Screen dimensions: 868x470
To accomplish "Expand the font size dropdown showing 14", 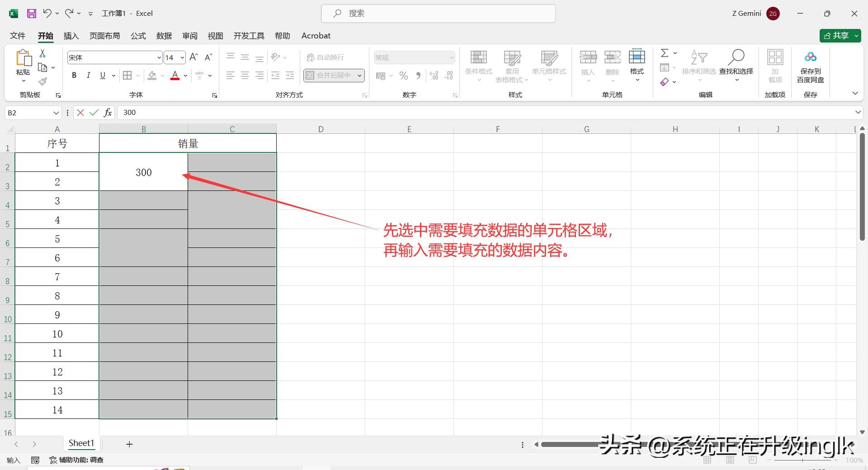I will [x=182, y=57].
